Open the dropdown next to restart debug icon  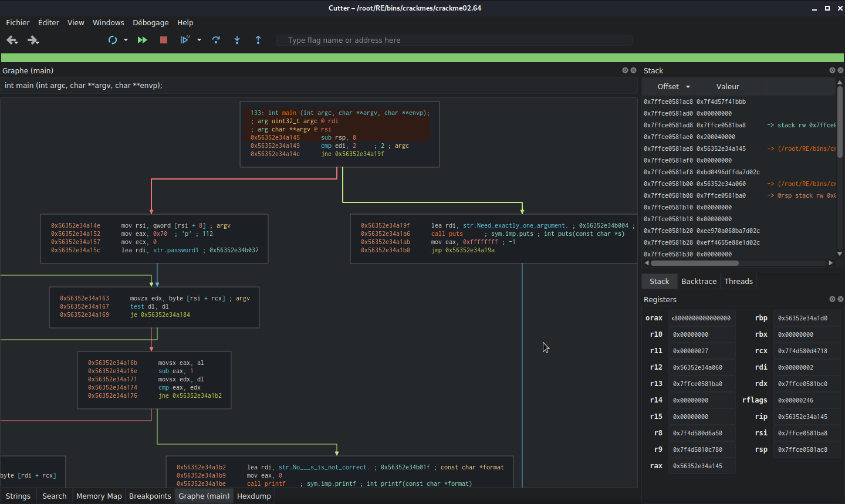click(x=126, y=40)
